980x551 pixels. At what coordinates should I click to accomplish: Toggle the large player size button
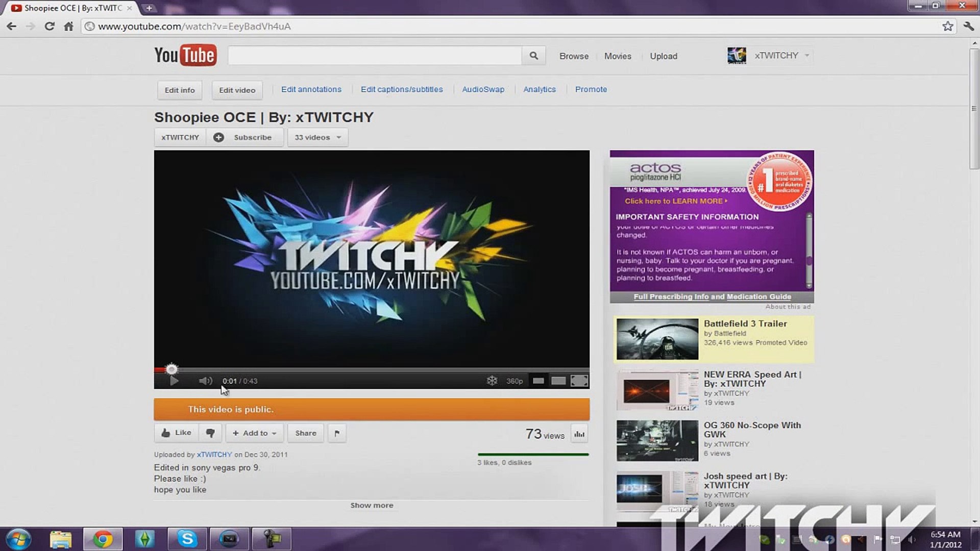tap(558, 381)
